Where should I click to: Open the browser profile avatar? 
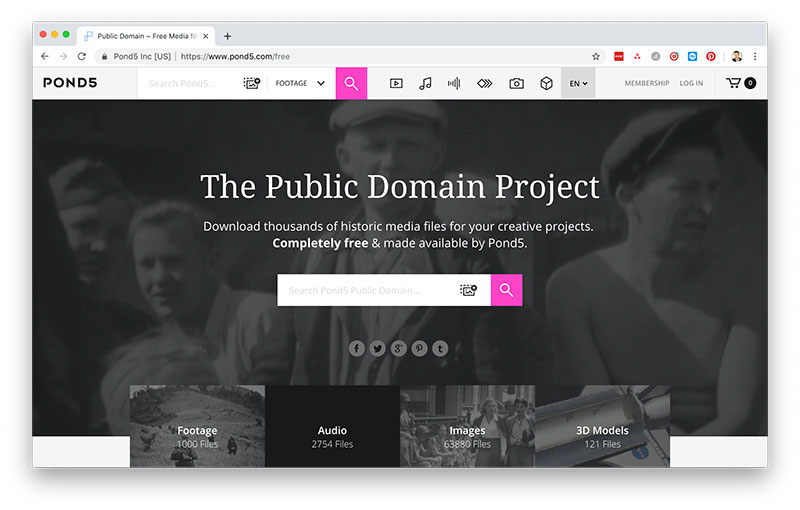coord(736,56)
